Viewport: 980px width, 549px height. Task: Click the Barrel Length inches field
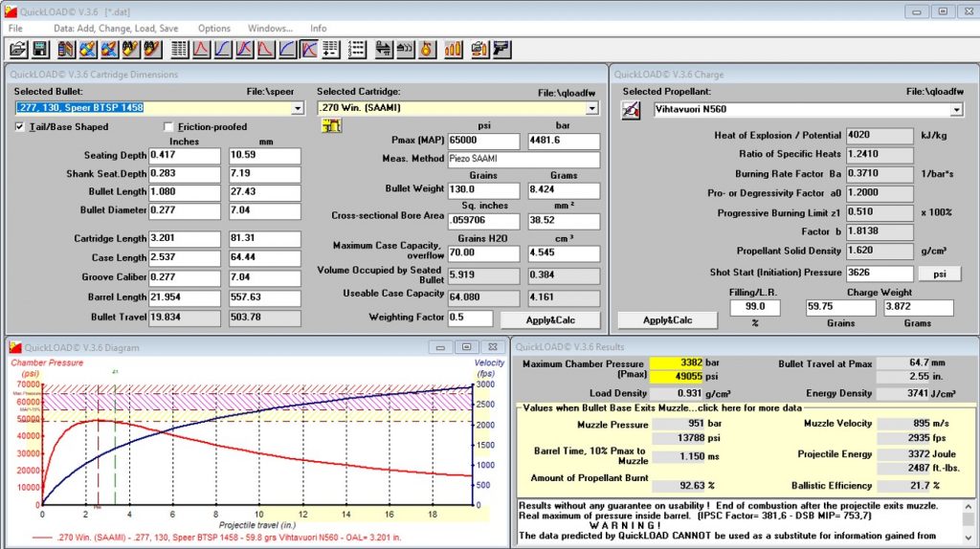(x=185, y=297)
